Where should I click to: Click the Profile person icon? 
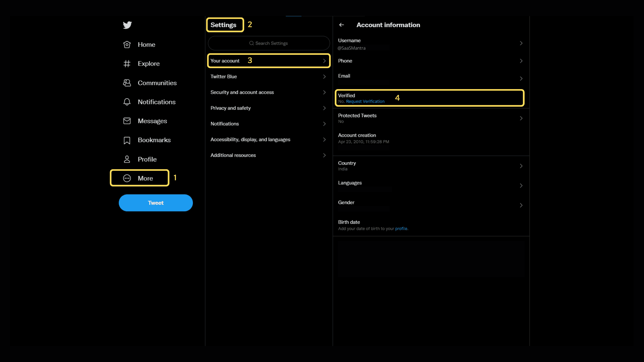click(x=127, y=159)
